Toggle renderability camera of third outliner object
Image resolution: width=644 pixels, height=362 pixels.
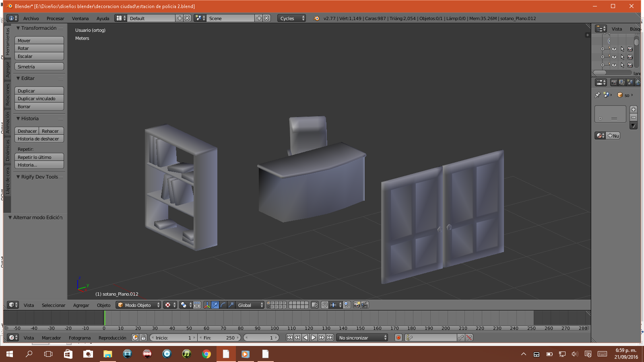pos(630,65)
